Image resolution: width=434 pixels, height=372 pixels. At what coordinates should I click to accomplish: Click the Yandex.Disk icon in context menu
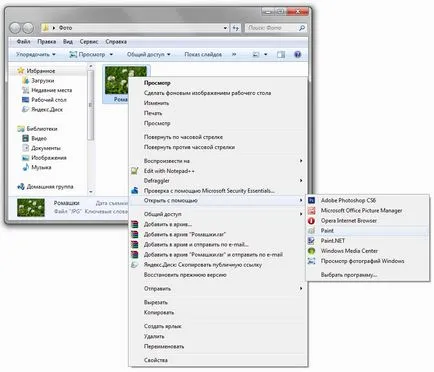pyautogui.click(x=134, y=265)
